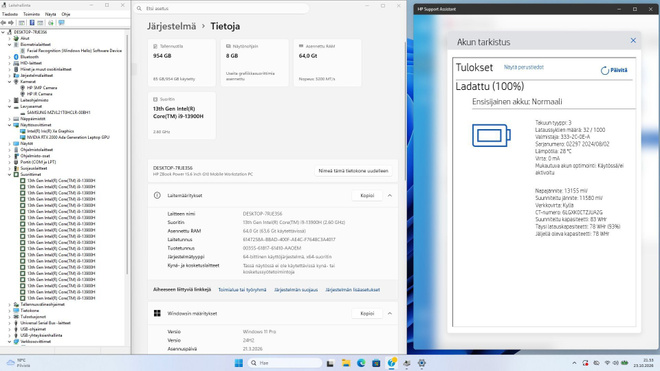
Task: Launch Microsoft Edge from the taskbar
Action: (x=361, y=363)
